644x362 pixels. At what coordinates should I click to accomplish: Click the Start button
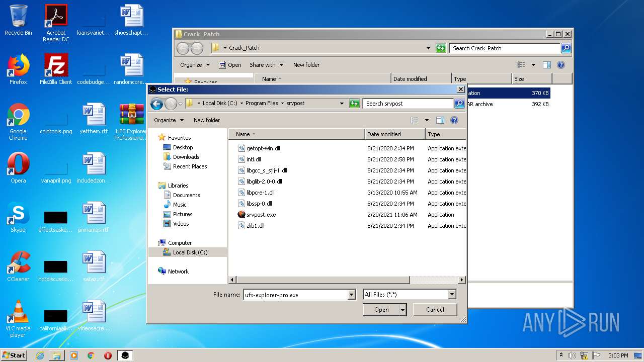(14, 355)
